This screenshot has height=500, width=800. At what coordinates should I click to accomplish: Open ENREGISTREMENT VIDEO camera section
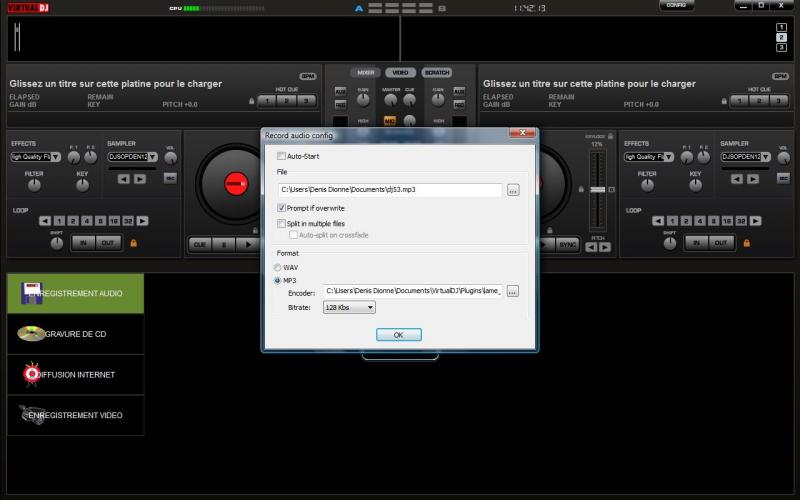76,415
